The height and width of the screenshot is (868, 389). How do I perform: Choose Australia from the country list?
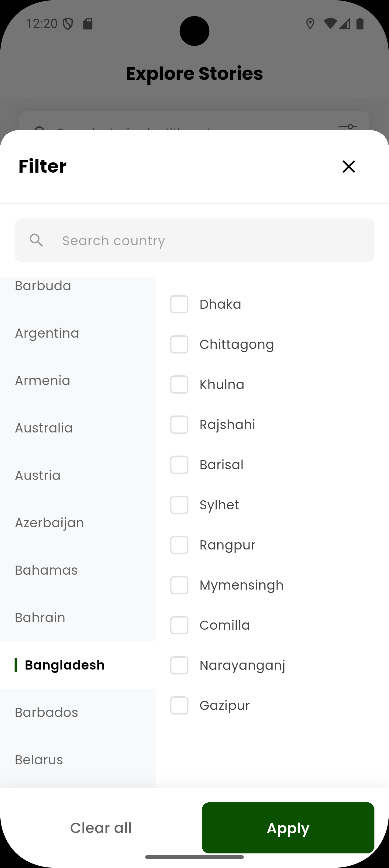(x=44, y=428)
